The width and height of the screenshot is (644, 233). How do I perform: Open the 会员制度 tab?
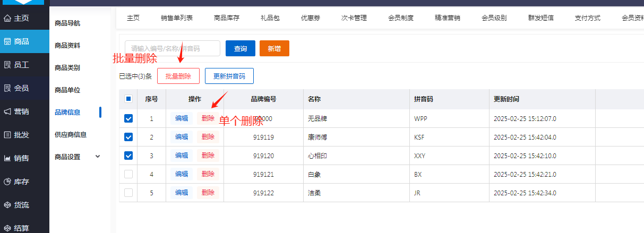[401, 18]
